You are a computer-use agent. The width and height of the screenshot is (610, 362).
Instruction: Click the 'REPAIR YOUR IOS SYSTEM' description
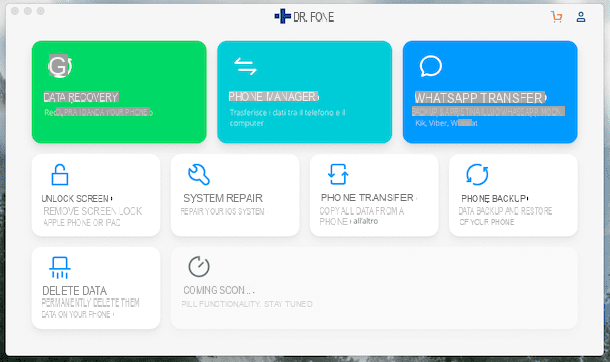click(223, 212)
